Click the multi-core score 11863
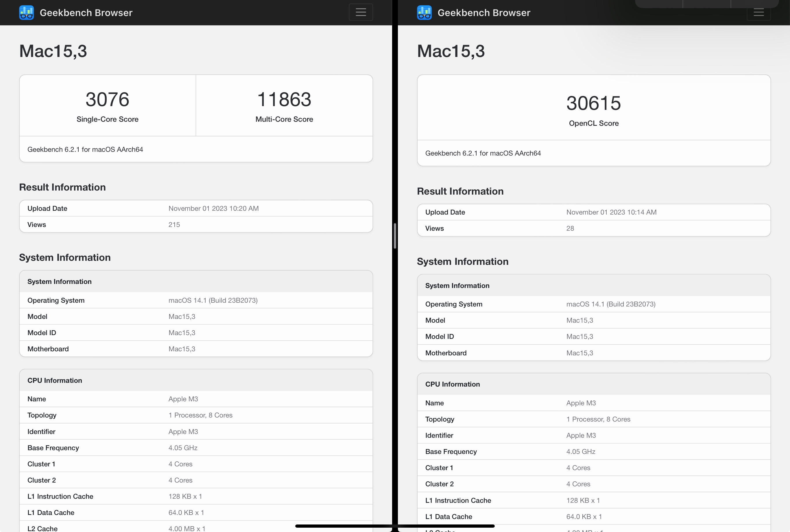 284,99
